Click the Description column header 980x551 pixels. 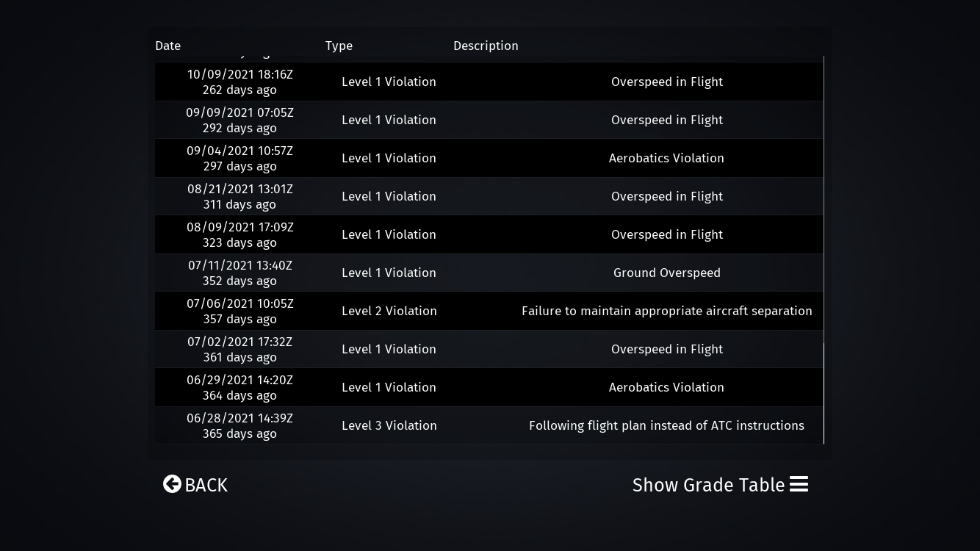(486, 46)
